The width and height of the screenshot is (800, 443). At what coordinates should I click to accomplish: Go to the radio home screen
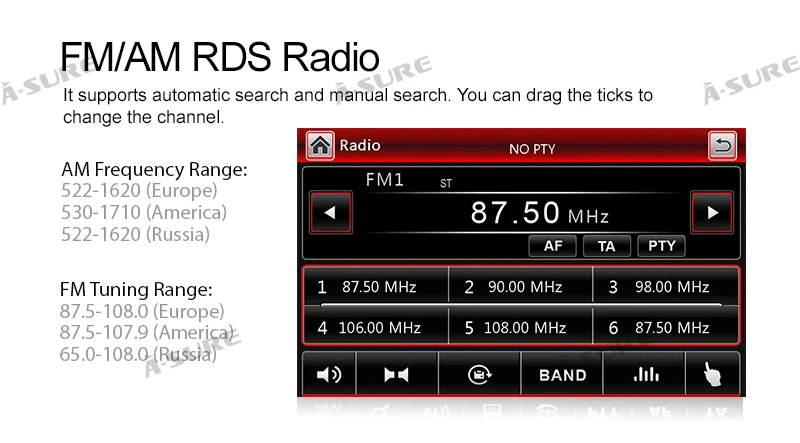[x=320, y=145]
